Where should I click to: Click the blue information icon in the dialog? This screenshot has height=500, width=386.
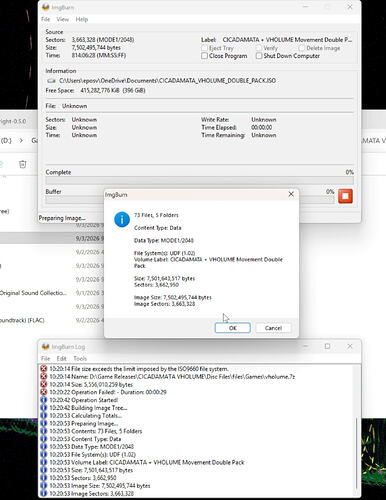[122, 219]
